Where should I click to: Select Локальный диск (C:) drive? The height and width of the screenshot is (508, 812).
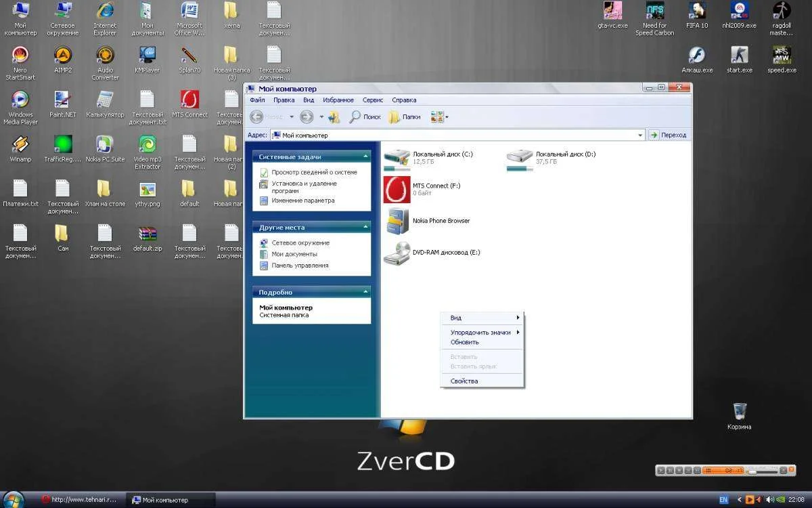(428, 158)
